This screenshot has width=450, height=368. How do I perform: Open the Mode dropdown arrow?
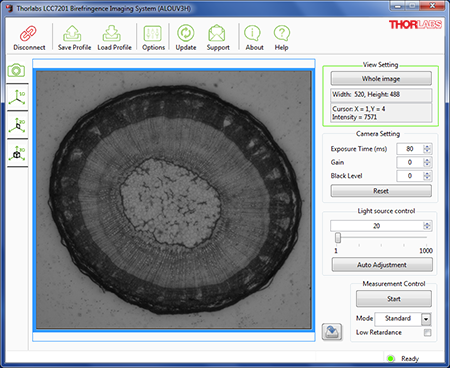(426, 319)
